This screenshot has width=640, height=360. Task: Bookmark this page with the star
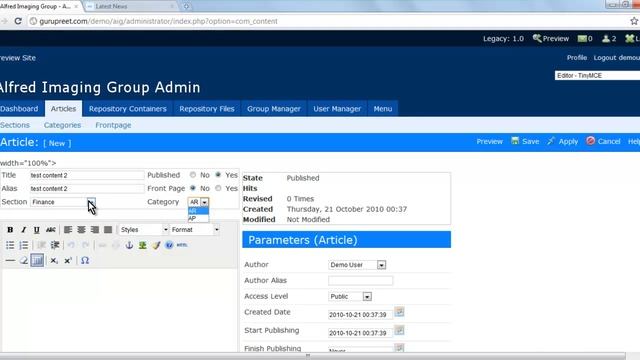(x=634, y=21)
